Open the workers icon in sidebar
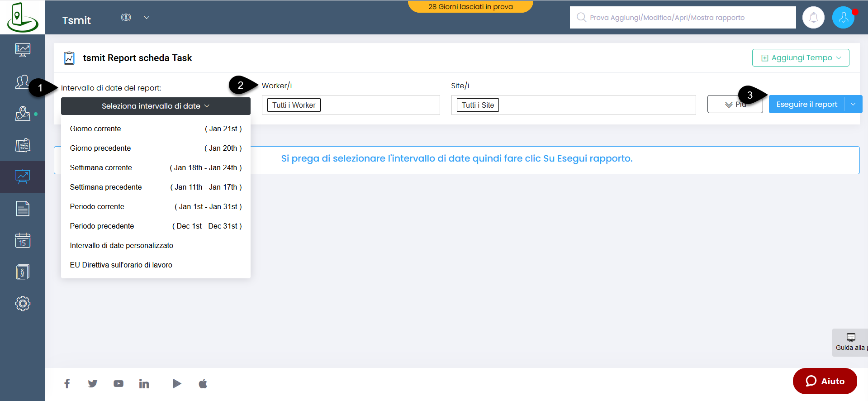Viewport: 868px width, 401px height. 23,82
